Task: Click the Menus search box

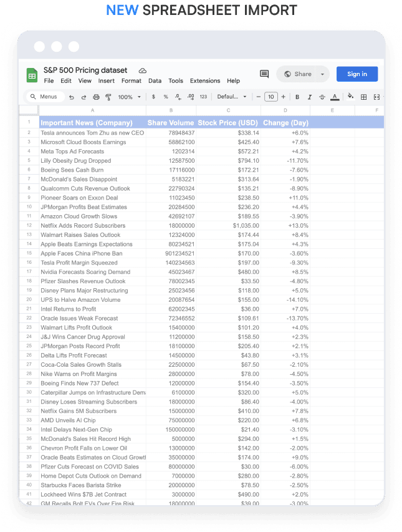Action: pos(45,97)
